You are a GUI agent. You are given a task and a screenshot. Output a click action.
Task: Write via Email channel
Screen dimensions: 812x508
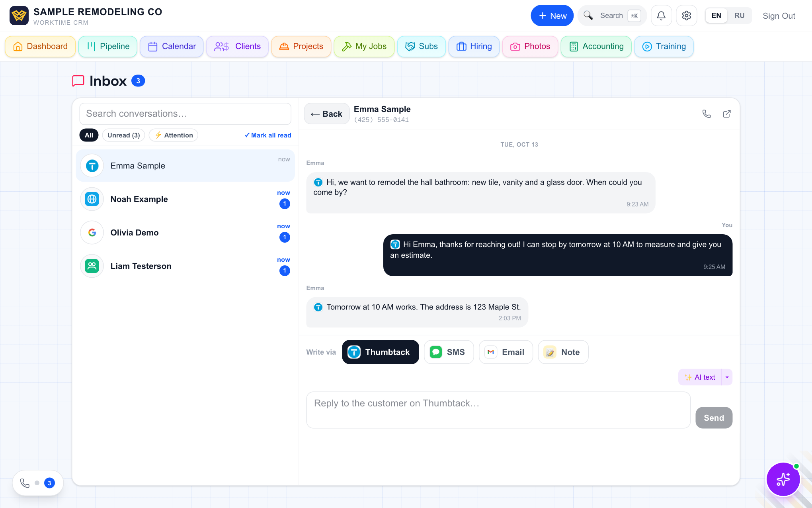506,352
